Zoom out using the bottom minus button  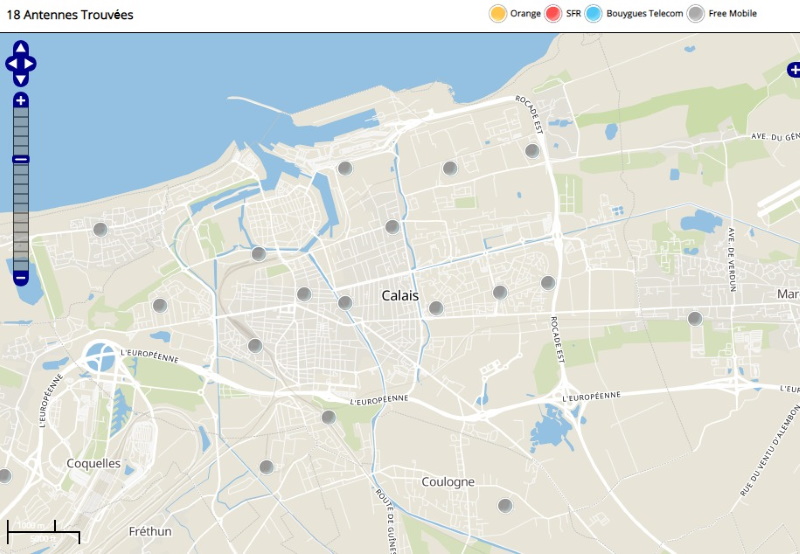tap(21, 277)
